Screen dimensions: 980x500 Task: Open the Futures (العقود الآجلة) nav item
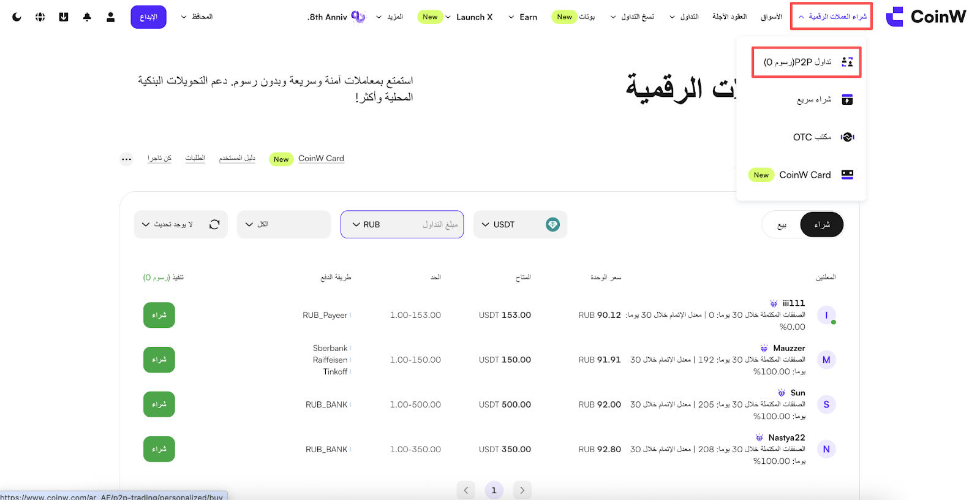coord(729,17)
